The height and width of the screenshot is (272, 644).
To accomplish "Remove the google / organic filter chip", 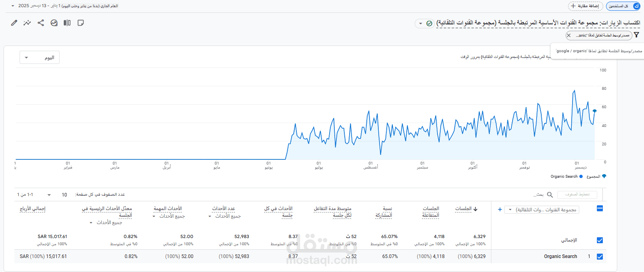I will pyautogui.click(x=569, y=35).
